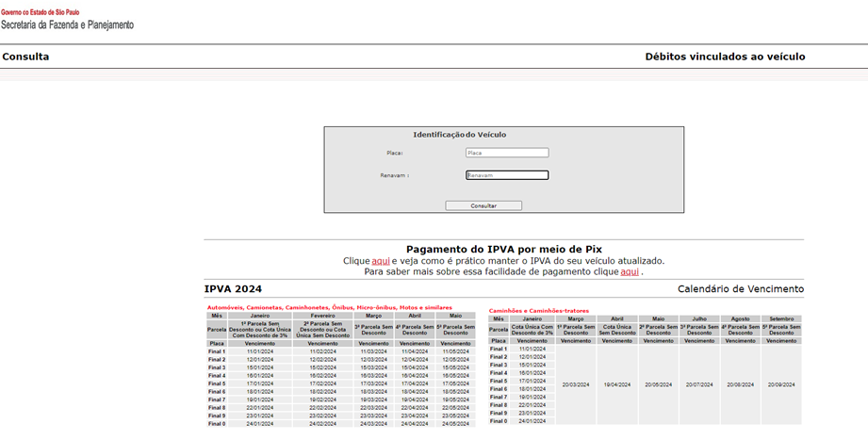Screen dimensions: 868x440
Task: Click the 20/03/2024 date in trucks table
Action: pos(575,384)
